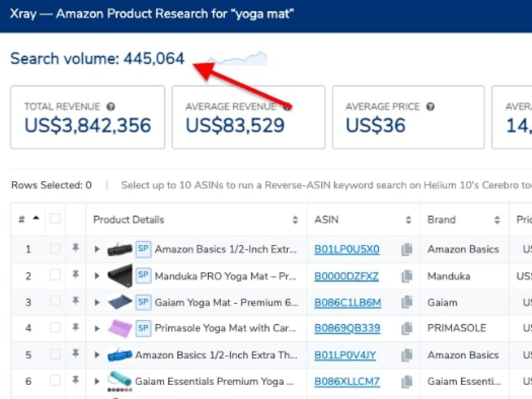The width and height of the screenshot is (532, 399).
Task: Copy ASIN B086XLLCM7 with its copy icon
Action: click(407, 381)
